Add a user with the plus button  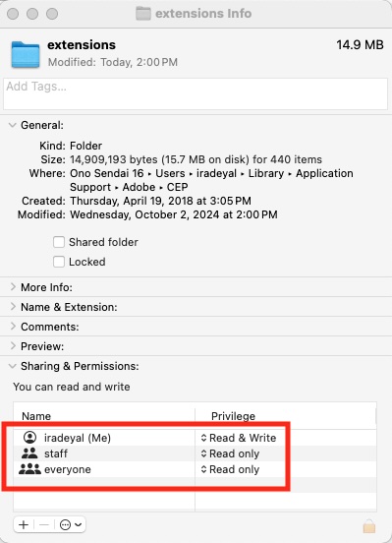point(24,524)
